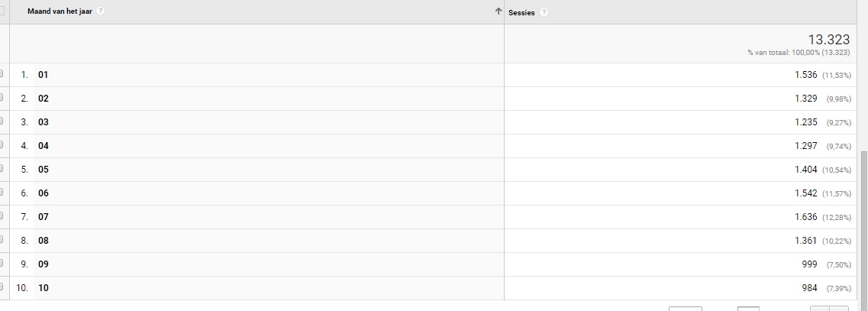
Task: Click the go-to row input field
Action: [x=748, y=308]
